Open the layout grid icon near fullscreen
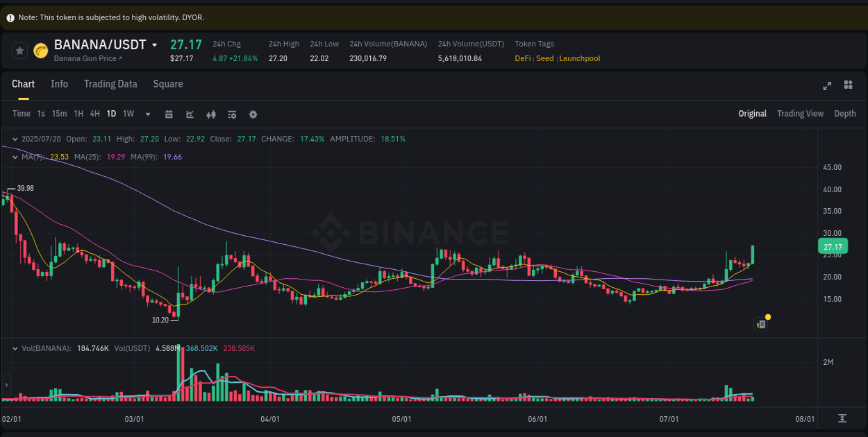This screenshot has height=437, width=868. (x=848, y=86)
